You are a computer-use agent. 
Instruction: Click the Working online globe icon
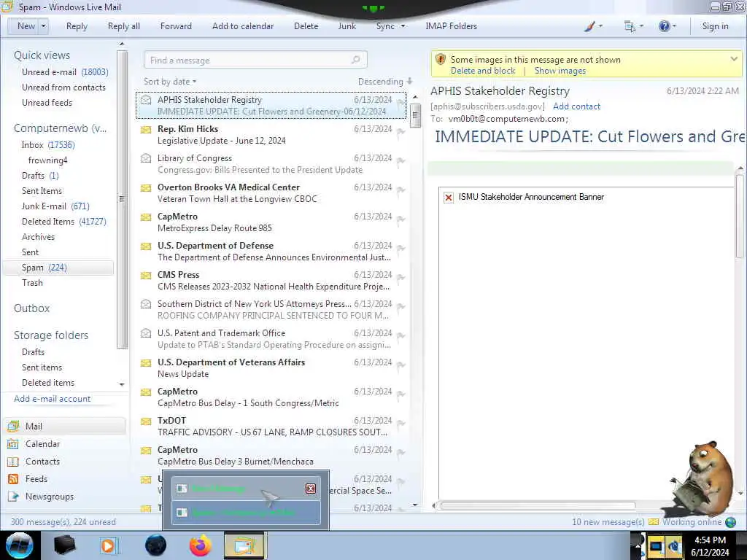click(x=730, y=522)
